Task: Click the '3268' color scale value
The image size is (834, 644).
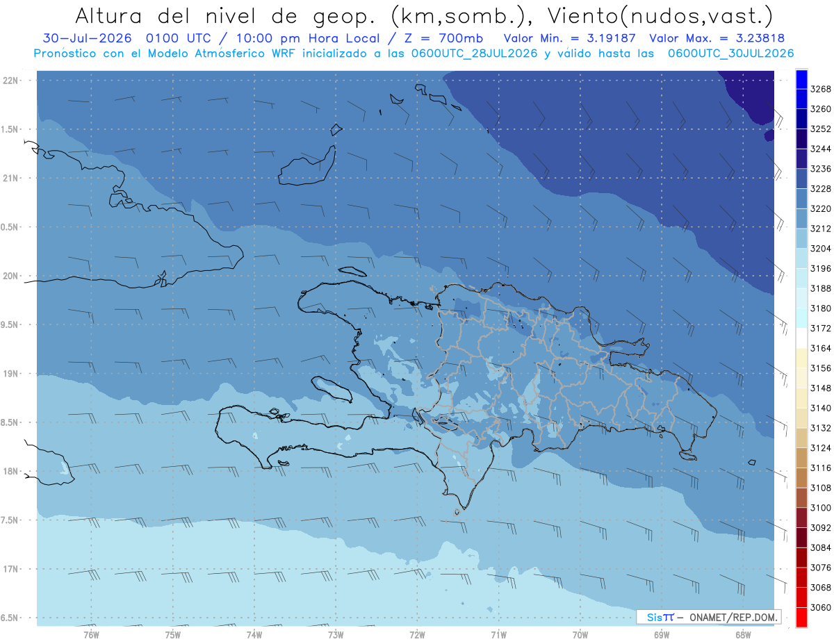Action: (821, 89)
